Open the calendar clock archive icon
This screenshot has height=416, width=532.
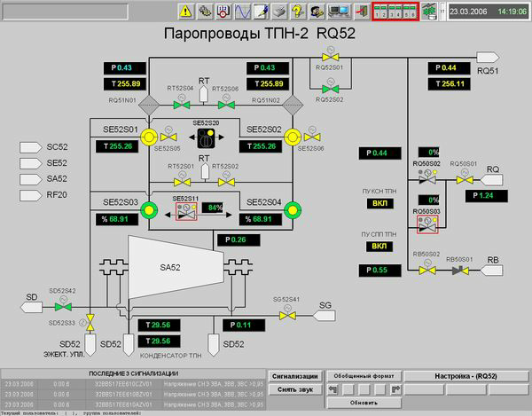223,12
